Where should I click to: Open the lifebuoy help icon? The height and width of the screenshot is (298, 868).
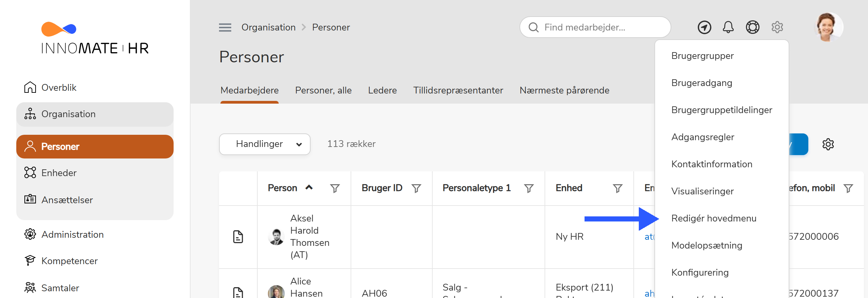(752, 27)
